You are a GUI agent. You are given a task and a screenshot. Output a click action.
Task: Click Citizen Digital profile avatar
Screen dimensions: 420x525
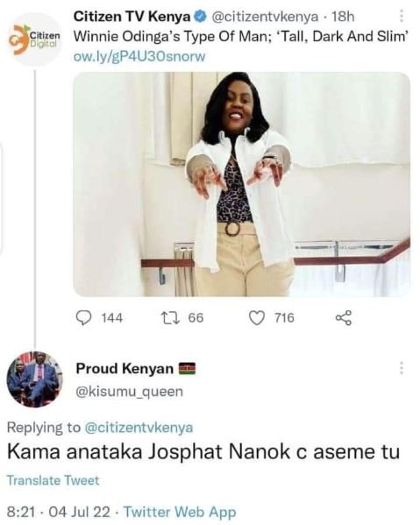point(35,39)
